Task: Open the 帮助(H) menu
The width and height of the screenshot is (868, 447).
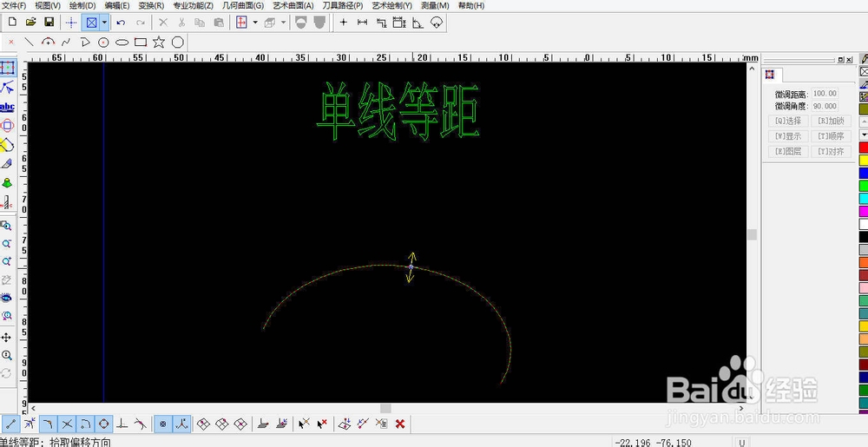Action: tap(471, 5)
